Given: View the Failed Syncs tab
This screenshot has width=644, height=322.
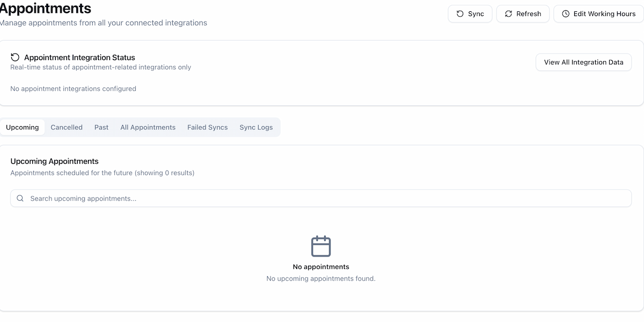Looking at the screenshot, I should (x=208, y=127).
